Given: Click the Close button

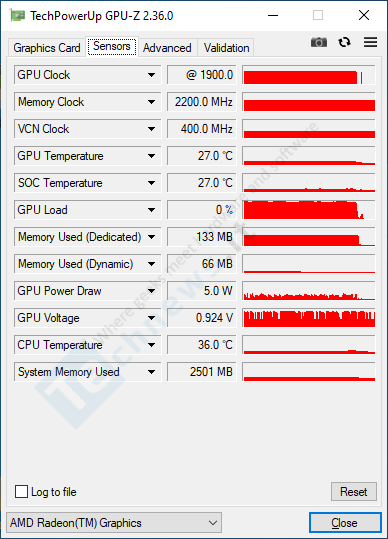Looking at the screenshot, I should 345,523.
